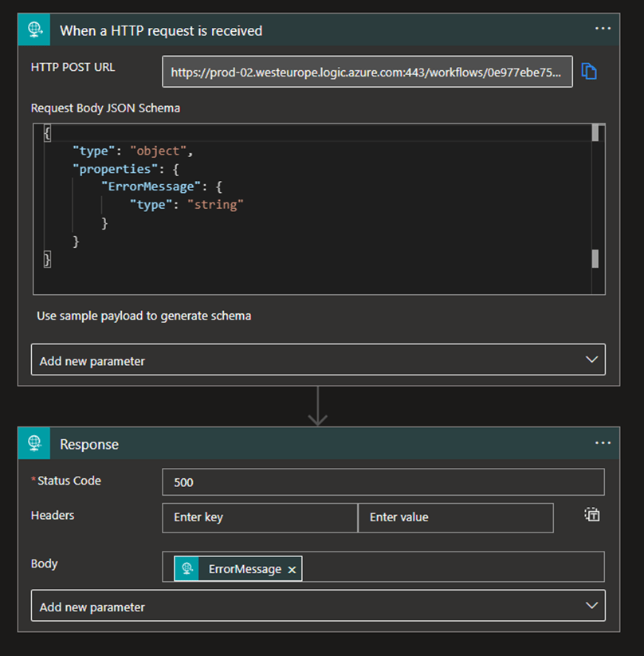Click the ErrorMessage token's dynamic content icon
The image size is (644, 656).
click(185, 568)
